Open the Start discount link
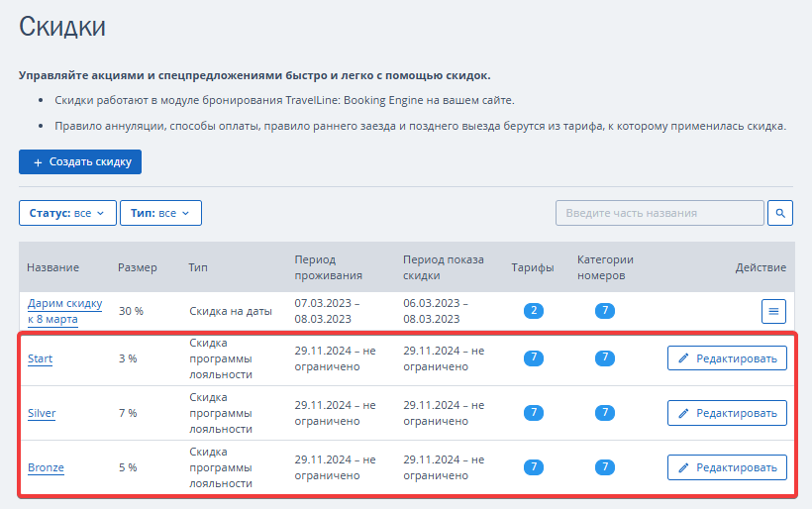This screenshot has width=812, height=509. (x=40, y=358)
